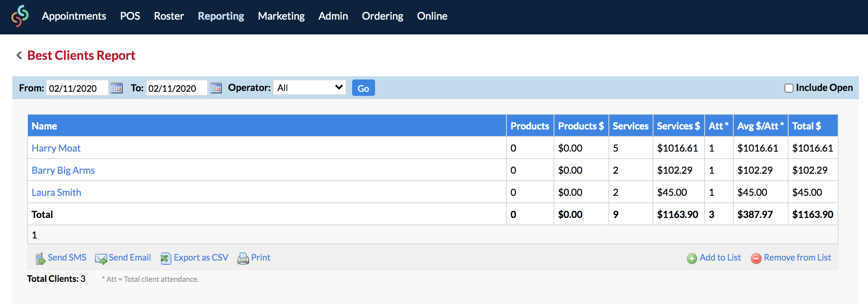Image resolution: width=868 pixels, height=304 pixels.
Task: Open the Operator dropdown
Action: coord(310,88)
